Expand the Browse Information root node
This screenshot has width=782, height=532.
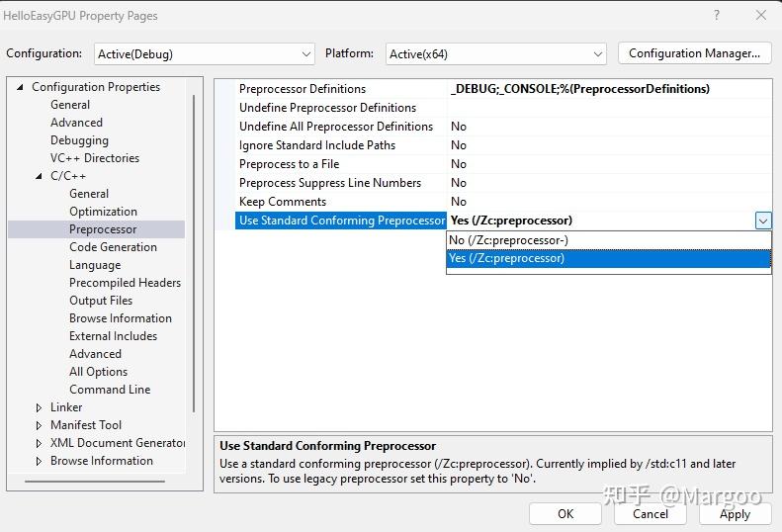(39, 461)
